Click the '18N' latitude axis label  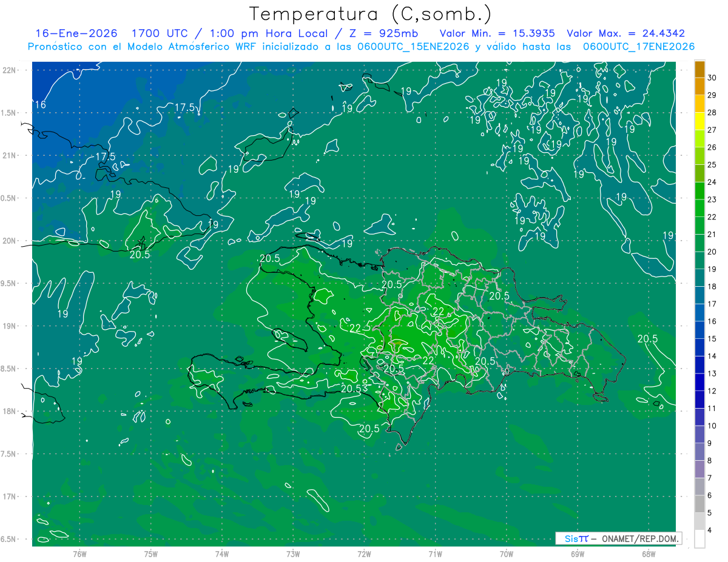click(10, 411)
